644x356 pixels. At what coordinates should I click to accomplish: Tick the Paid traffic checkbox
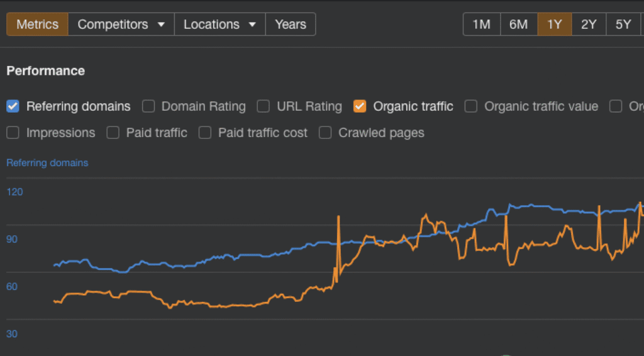(113, 133)
